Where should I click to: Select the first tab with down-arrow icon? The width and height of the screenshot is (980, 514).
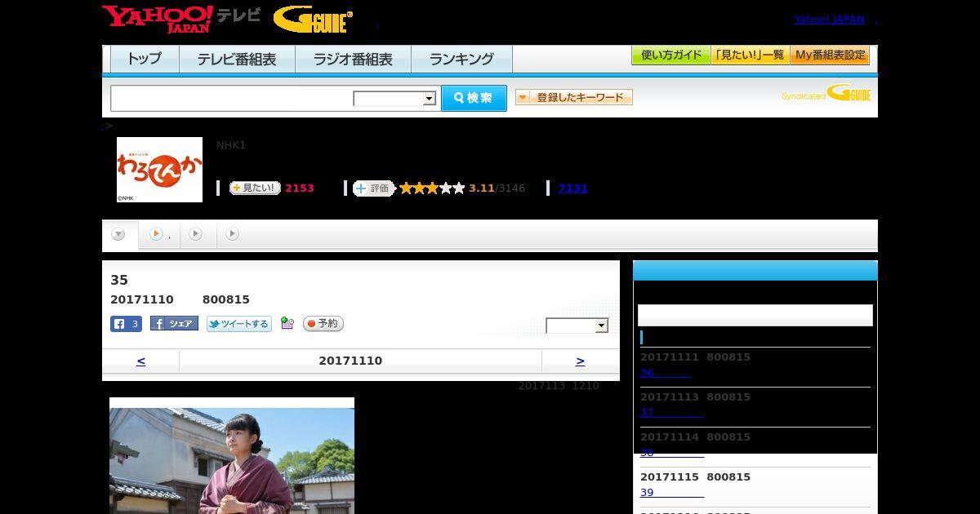(118, 234)
